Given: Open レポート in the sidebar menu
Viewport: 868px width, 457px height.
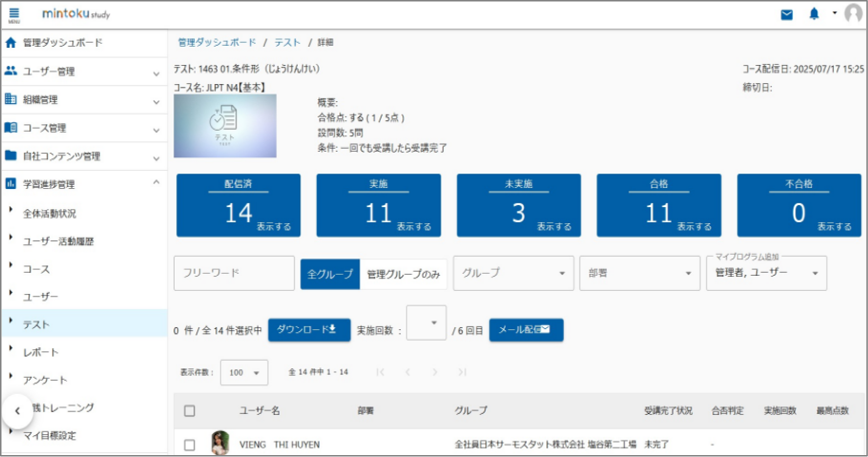Looking at the screenshot, I should pos(40,352).
